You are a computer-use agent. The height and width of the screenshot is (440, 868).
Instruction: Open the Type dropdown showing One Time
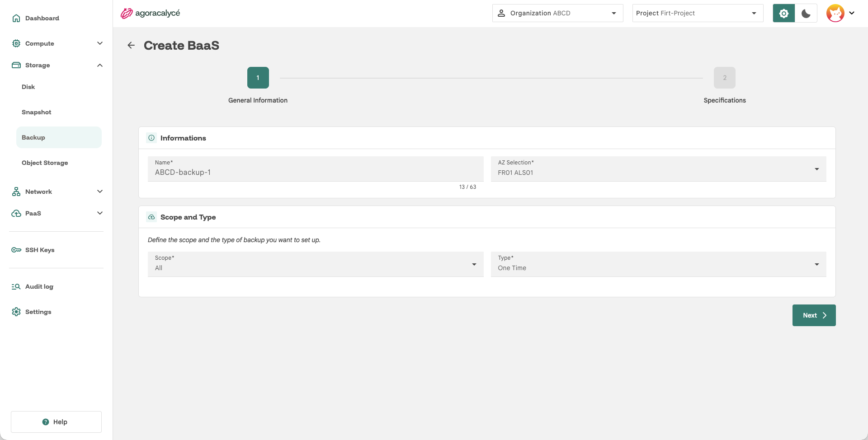click(658, 264)
